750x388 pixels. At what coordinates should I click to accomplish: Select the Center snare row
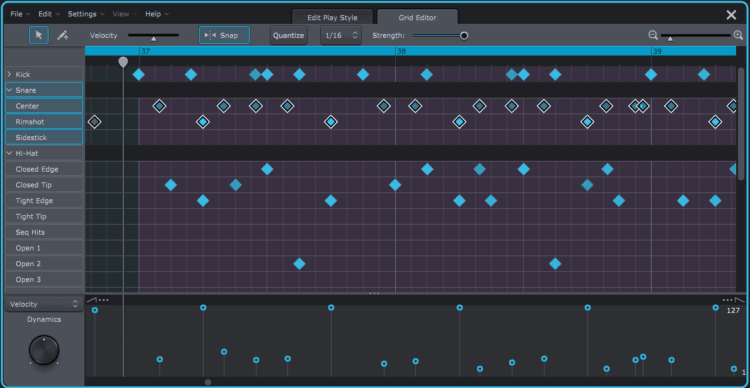[x=44, y=106]
